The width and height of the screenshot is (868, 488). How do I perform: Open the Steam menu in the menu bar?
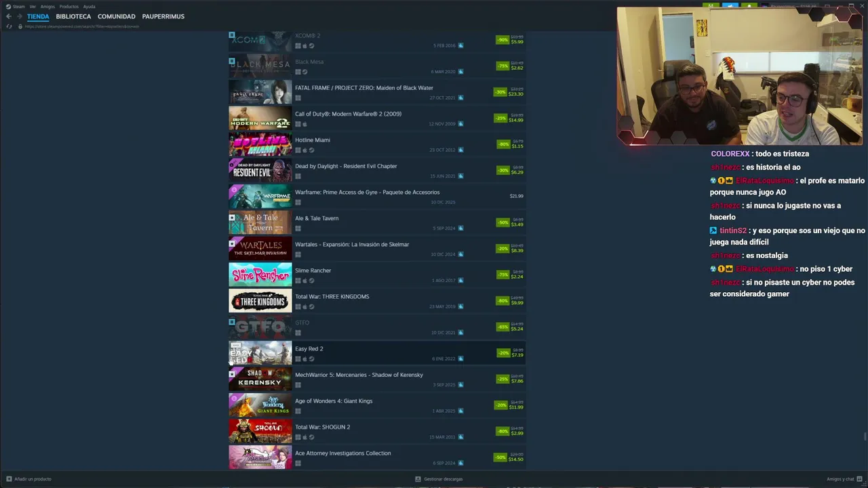pyautogui.click(x=16, y=6)
